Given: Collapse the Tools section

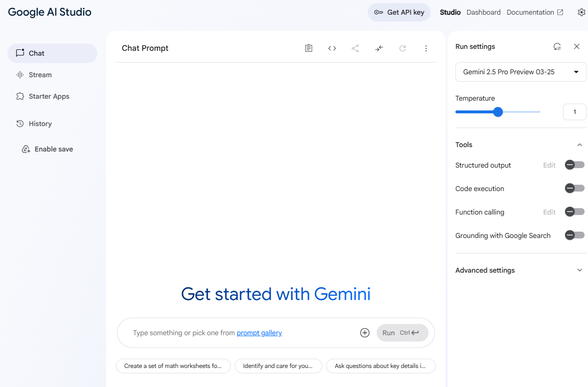Looking at the screenshot, I should [x=580, y=145].
